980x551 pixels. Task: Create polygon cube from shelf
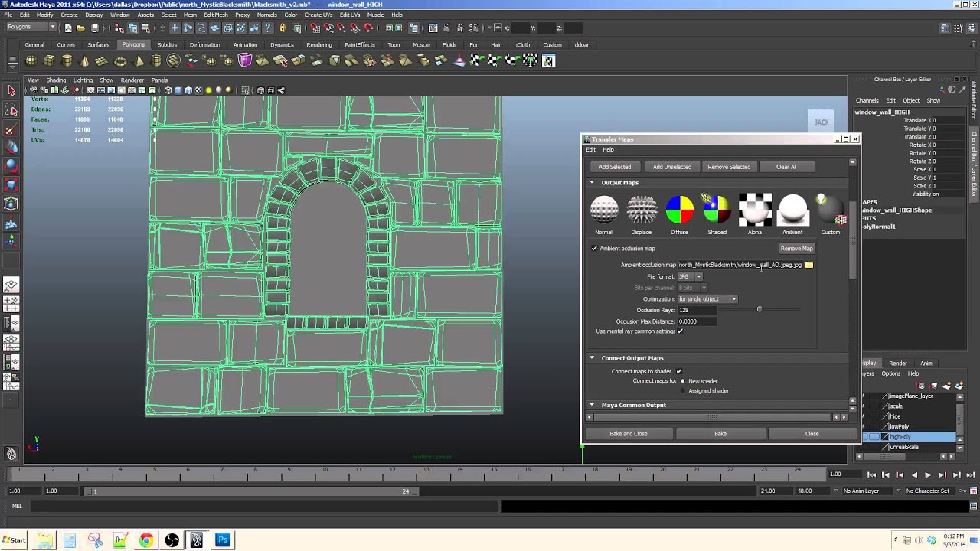pos(49,60)
